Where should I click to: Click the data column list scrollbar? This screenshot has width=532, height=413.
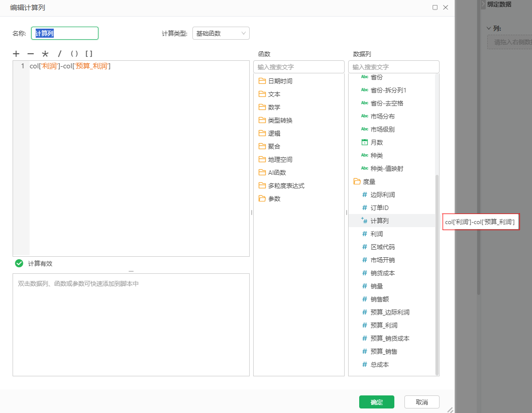(437, 275)
